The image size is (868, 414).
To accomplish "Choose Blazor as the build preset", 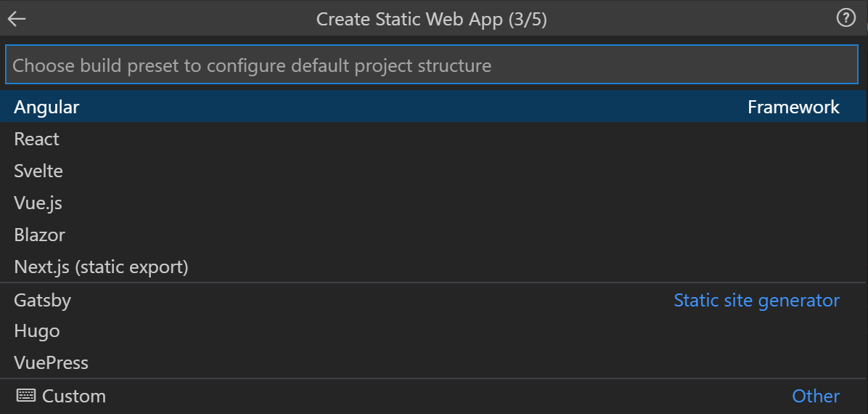I will pos(432,235).
